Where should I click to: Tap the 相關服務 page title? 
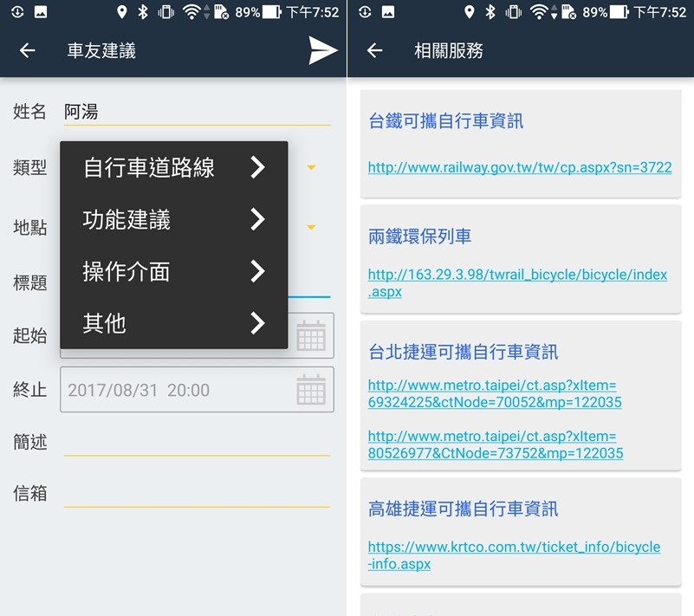[x=448, y=50]
